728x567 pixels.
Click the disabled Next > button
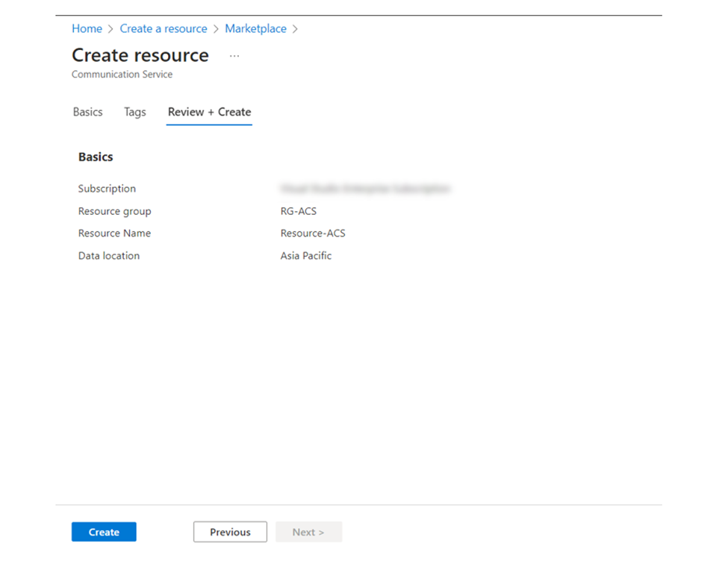coord(309,532)
